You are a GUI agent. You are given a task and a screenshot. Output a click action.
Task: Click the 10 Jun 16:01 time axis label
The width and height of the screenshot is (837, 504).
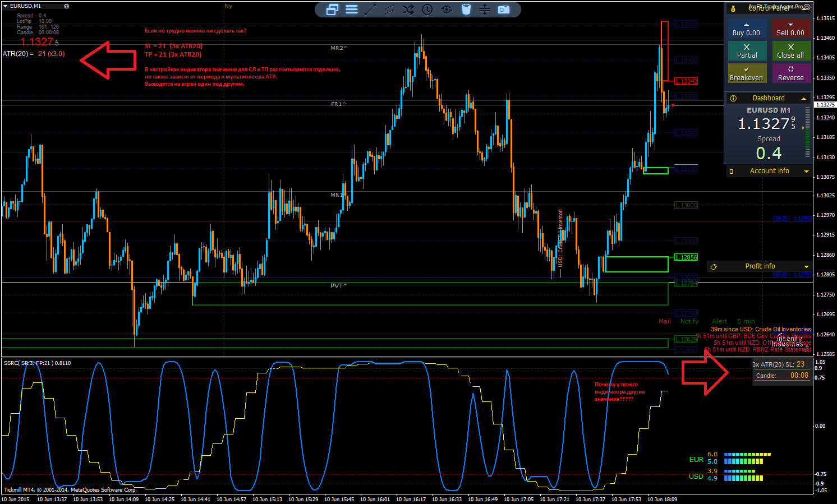[375, 499]
